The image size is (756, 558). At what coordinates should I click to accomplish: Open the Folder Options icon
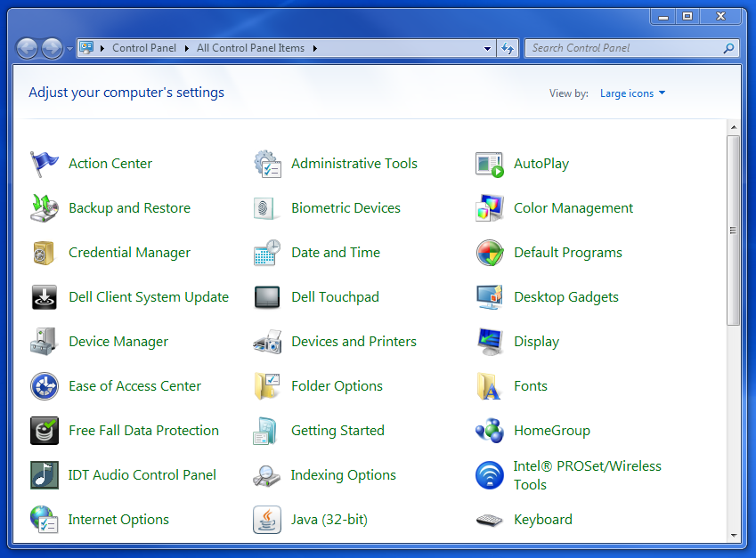[x=267, y=386]
